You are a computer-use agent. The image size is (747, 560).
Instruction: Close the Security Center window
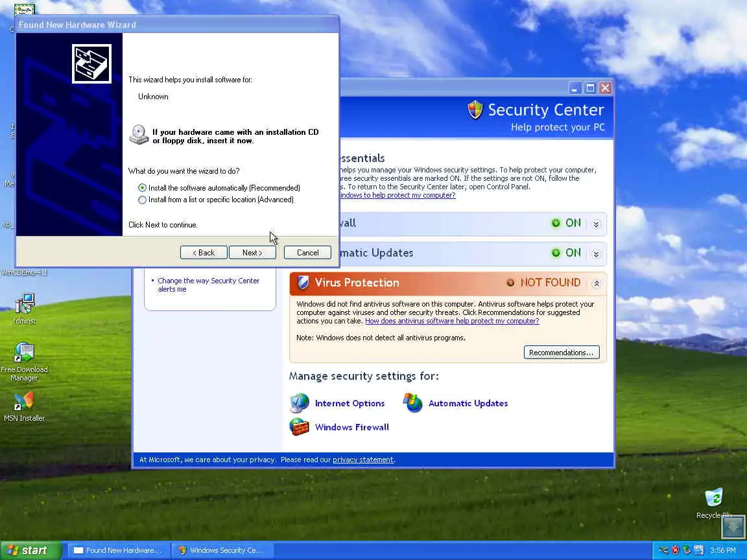pyautogui.click(x=606, y=88)
